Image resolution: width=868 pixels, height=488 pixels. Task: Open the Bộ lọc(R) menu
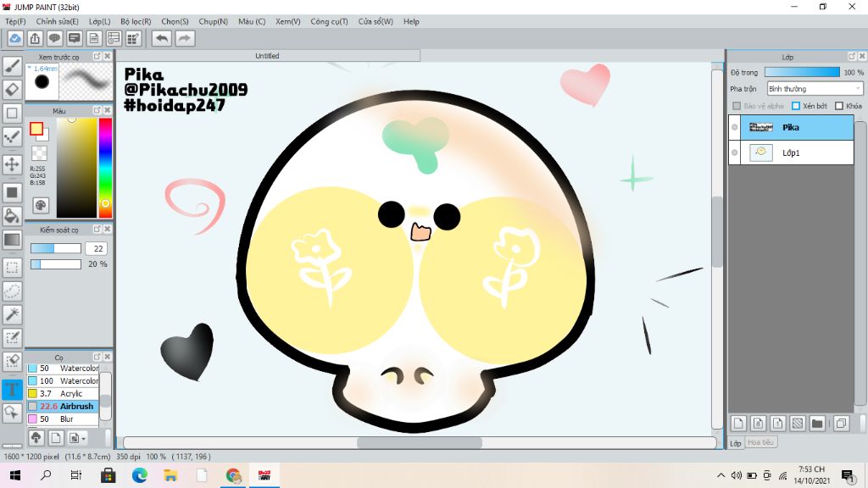(x=136, y=21)
